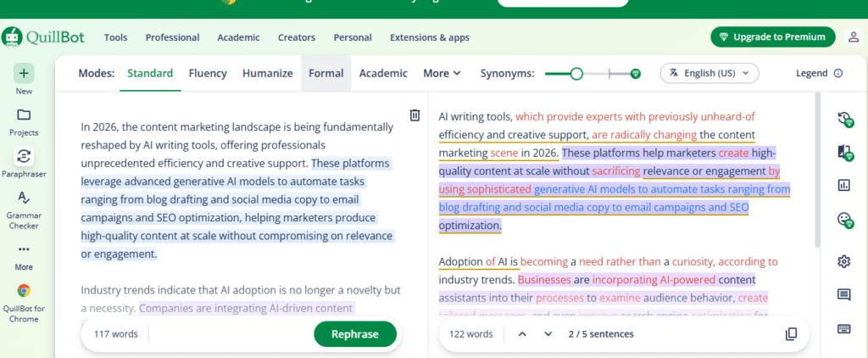Show keyboard shortcuts icon
The image size is (868, 358).
tap(843, 328)
